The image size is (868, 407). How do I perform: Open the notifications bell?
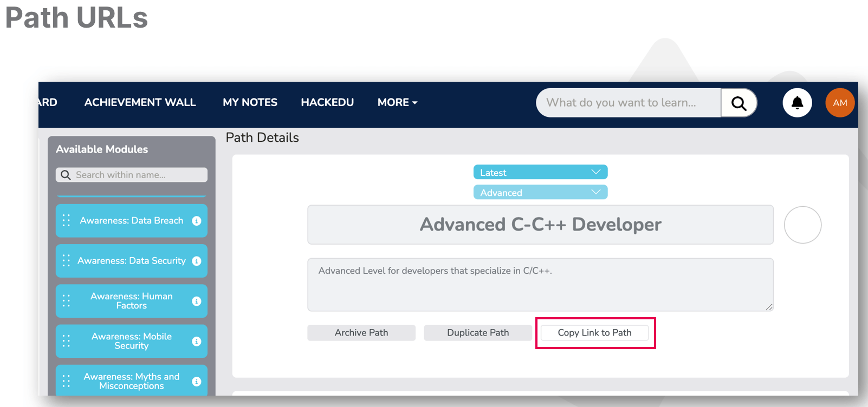pos(797,103)
